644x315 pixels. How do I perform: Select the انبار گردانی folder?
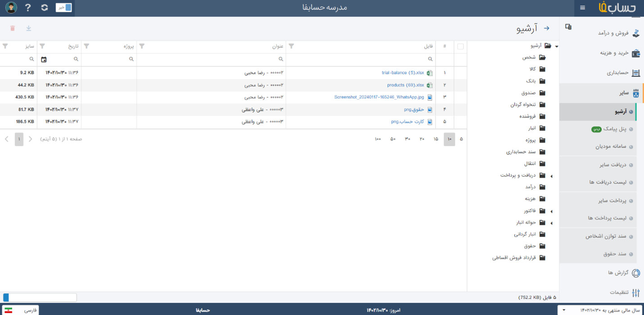click(530, 234)
